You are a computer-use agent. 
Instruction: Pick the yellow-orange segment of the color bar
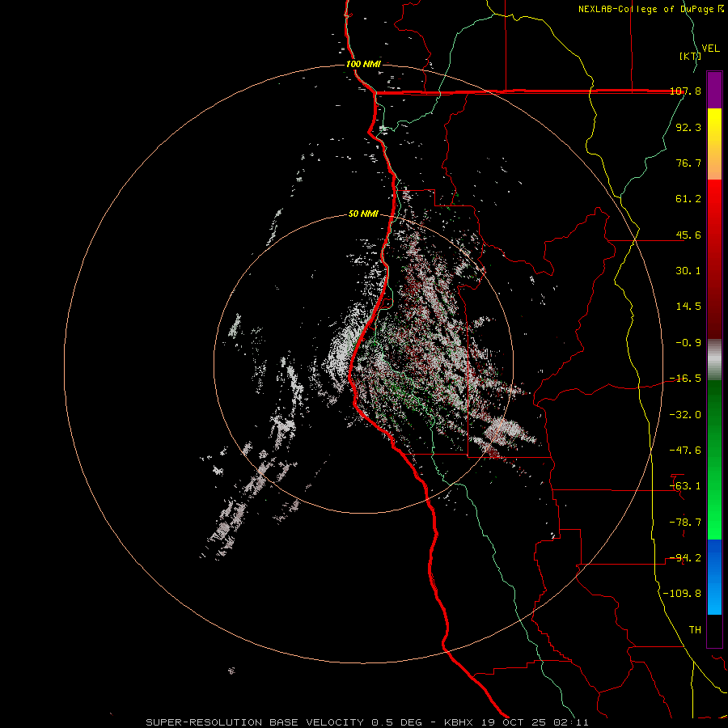[x=714, y=144]
